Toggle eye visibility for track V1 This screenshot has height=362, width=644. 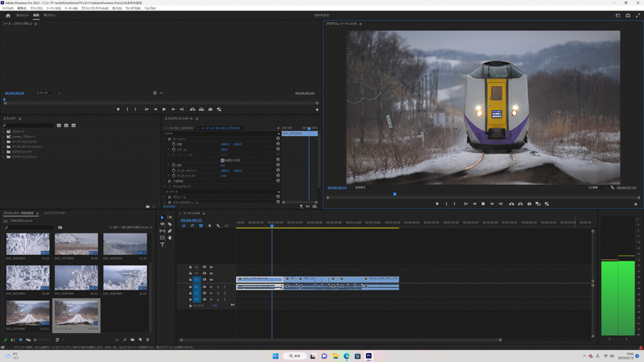[211, 280]
